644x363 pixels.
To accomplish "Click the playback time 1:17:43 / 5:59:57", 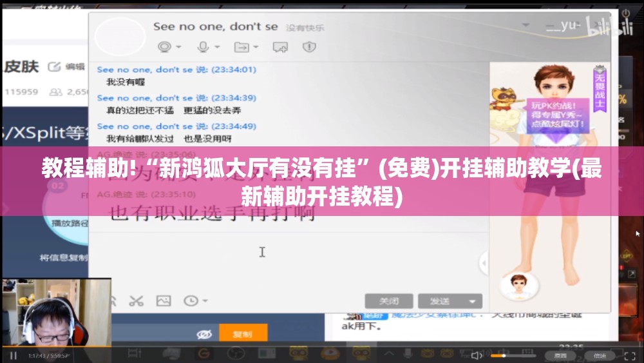I will [48, 356].
